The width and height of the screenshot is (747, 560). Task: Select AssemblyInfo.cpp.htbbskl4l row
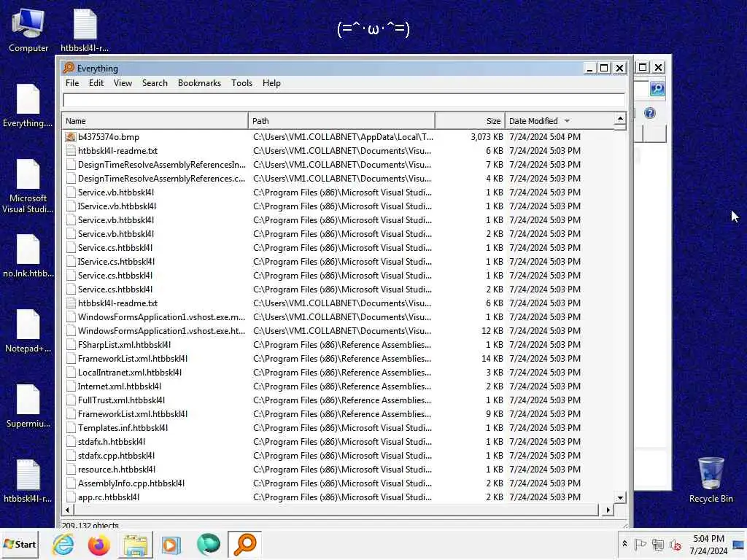[x=338, y=483]
